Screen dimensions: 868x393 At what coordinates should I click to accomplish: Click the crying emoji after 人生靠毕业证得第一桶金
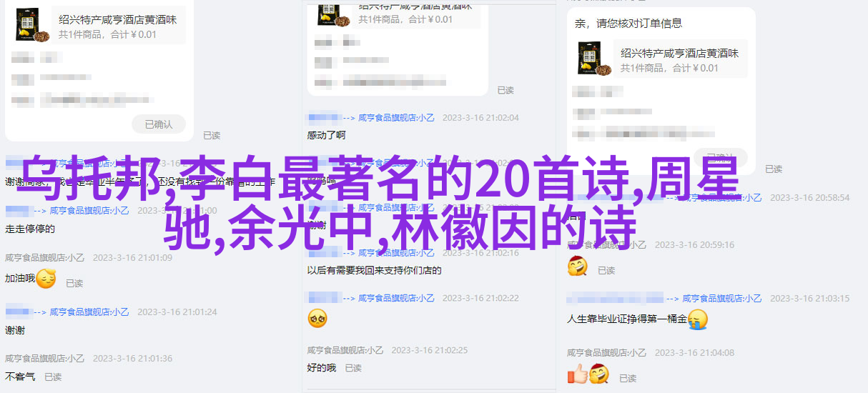coord(698,319)
